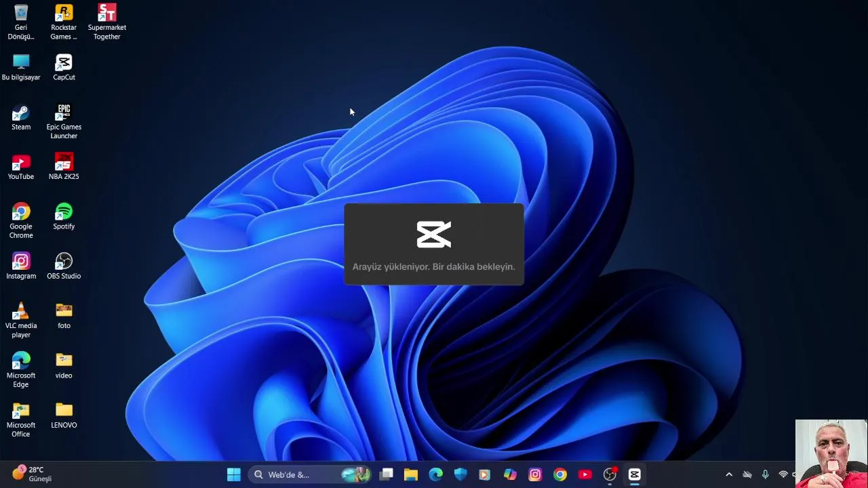
Task: Open File Explorer from the taskbar
Action: pyautogui.click(x=411, y=474)
